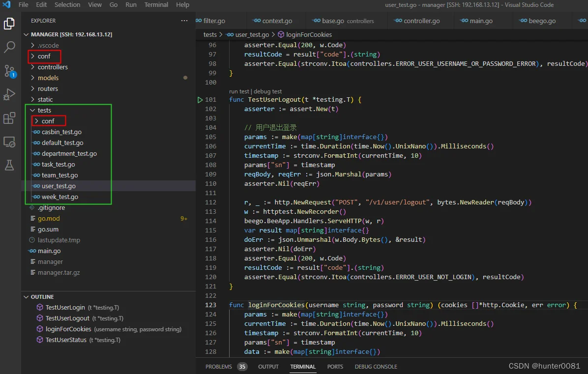The width and height of the screenshot is (588, 374).
Task: Click the 'run test' code lens link
Action: 239,91
